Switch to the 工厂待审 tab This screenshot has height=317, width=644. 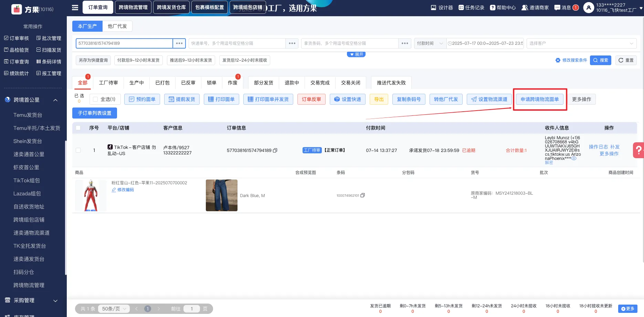click(108, 83)
